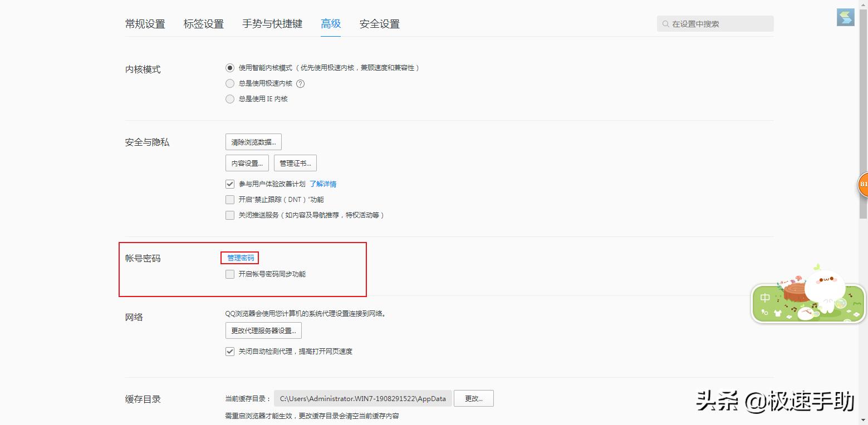Switch to the 安全设置 tab
The width and height of the screenshot is (868, 425).
[x=379, y=23]
